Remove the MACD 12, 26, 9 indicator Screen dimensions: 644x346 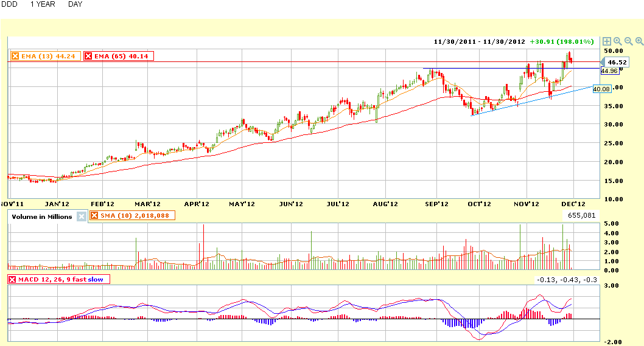(x=12, y=280)
